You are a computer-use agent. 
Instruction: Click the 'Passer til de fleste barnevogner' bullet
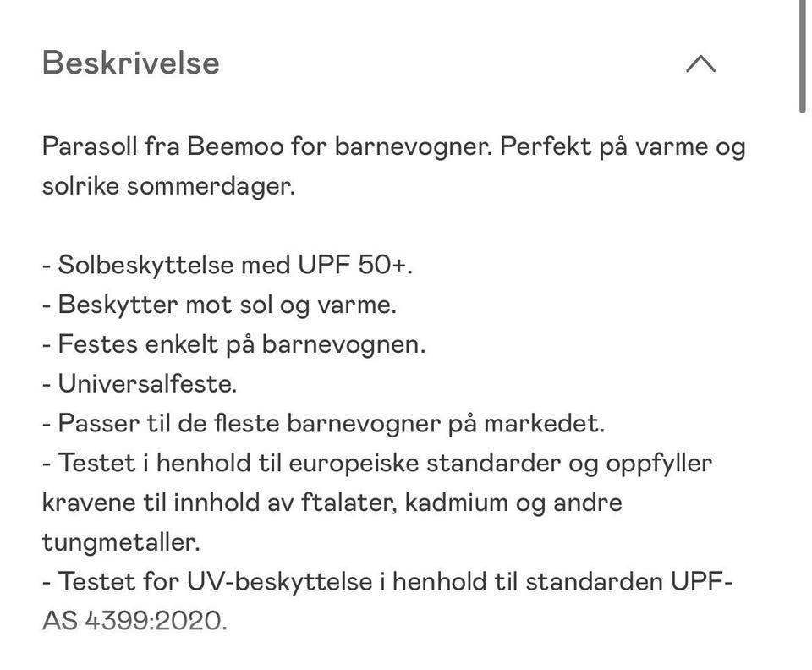tap(323, 424)
